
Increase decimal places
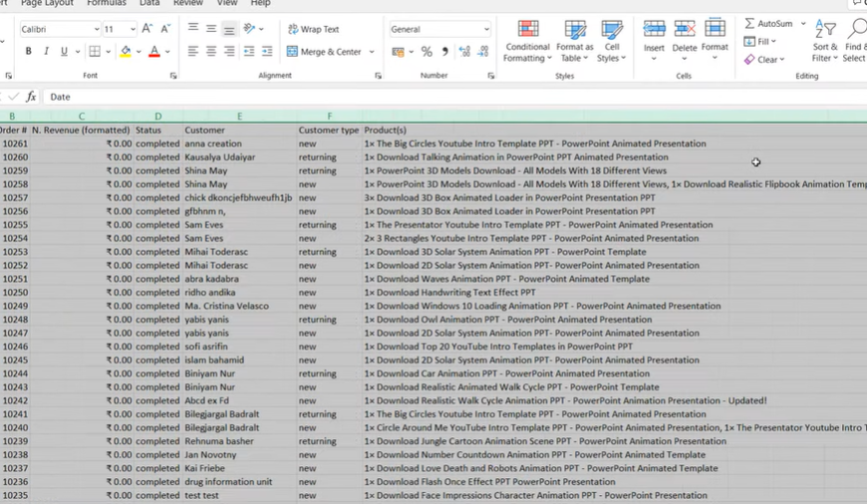click(464, 52)
